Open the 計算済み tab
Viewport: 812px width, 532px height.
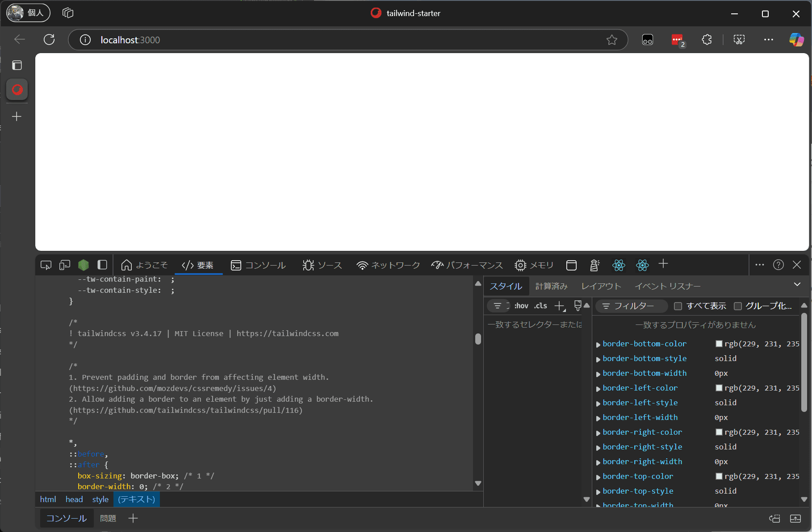pos(551,286)
